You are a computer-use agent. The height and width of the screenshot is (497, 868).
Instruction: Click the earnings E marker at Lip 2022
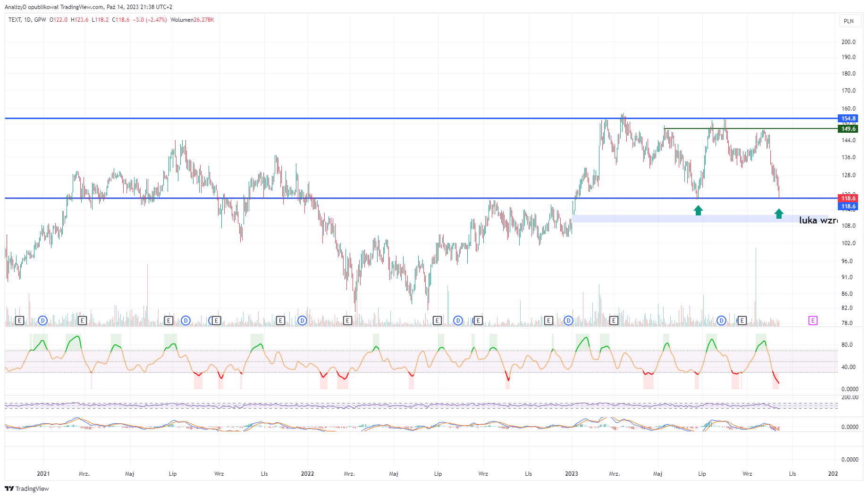pyautogui.click(x=437, y=321)
